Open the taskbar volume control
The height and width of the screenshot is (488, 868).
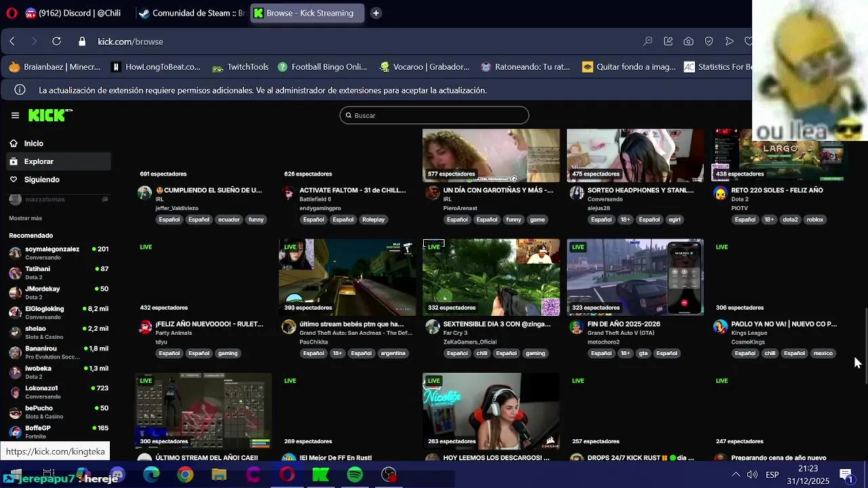tap(752, 475)
